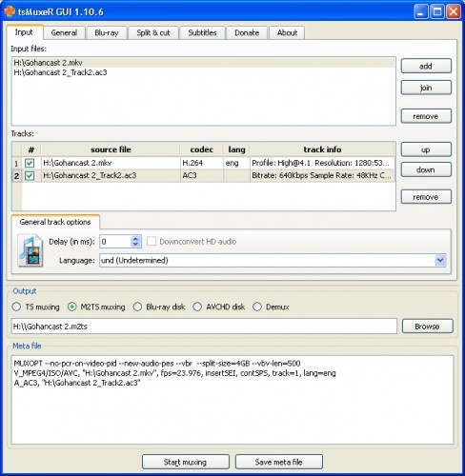Image resolution: width=465 pixels, height=476 pixels.
Task: Select track row 2 source Gohancast 2_Track2.ac3
Action: click(111, 175)
